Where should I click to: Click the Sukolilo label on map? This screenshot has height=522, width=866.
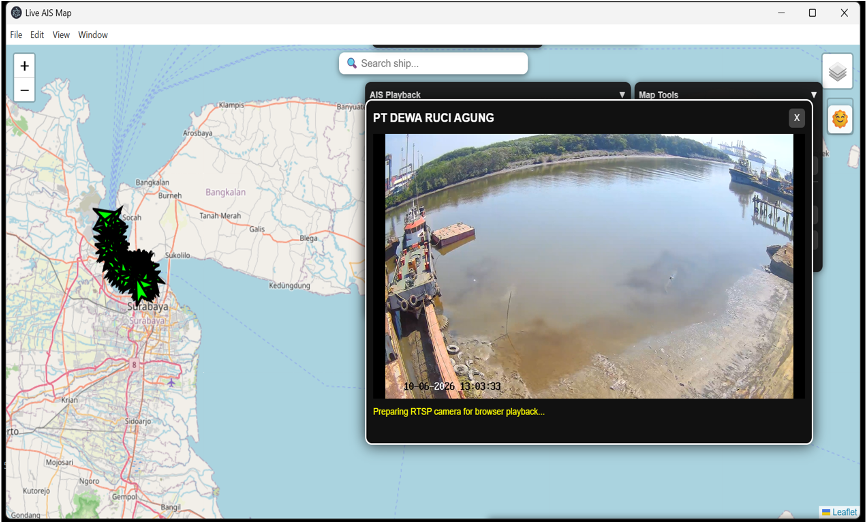pos(178,255)
